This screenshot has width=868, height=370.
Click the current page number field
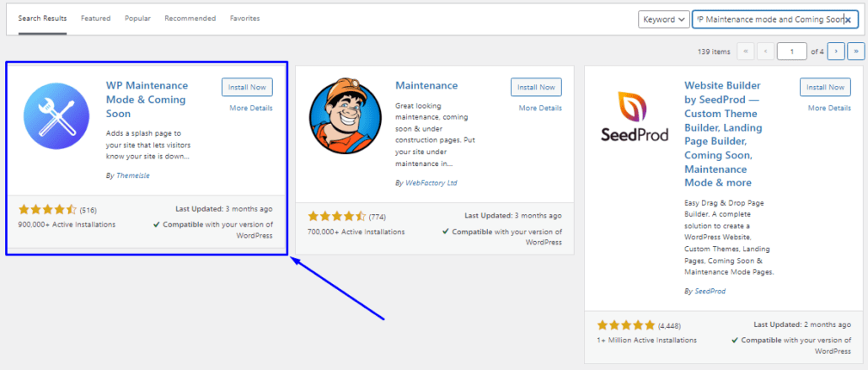click(x=791, y=51)
